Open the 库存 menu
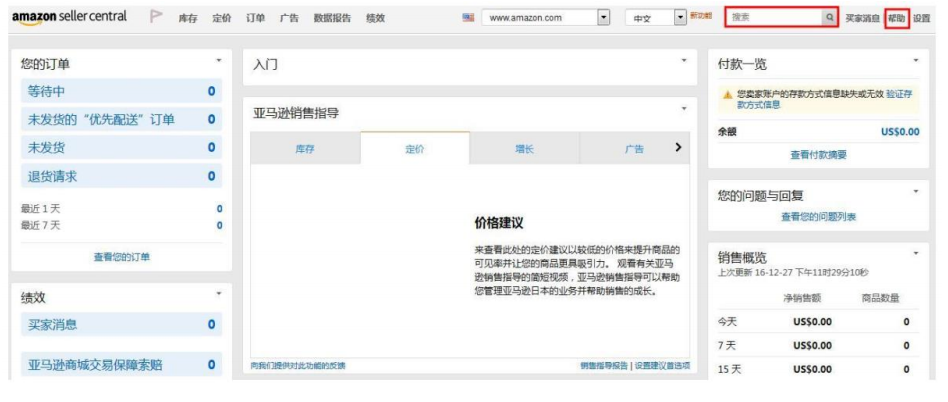The height and width of the screenshot is (402, 948). tap(187, 19)
